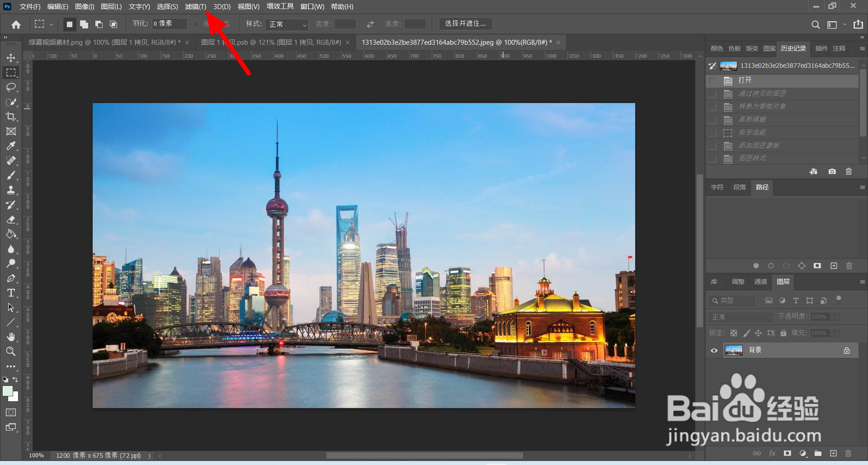Swap foreground and background colors

[15, 380]
